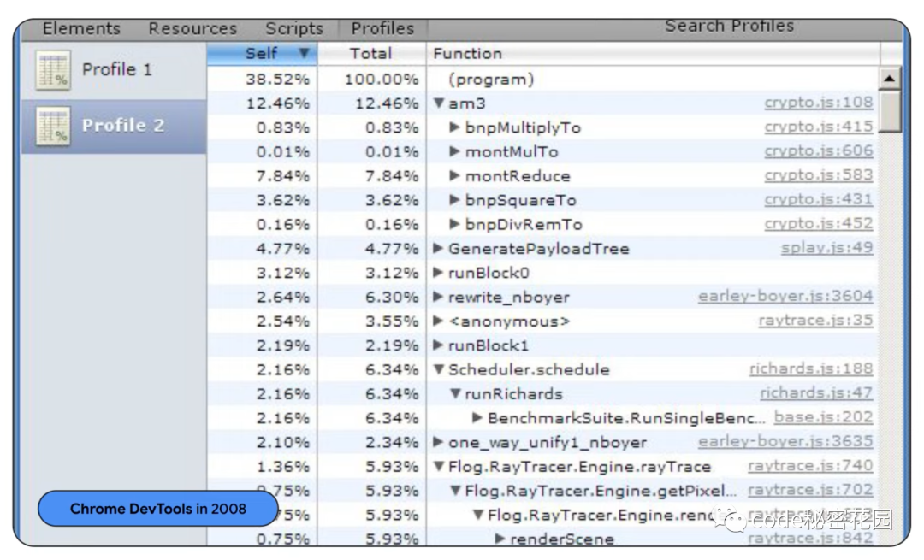The image size is (924, 560).
Task: Click the 100.00% total value
Action: pos(382,80)
